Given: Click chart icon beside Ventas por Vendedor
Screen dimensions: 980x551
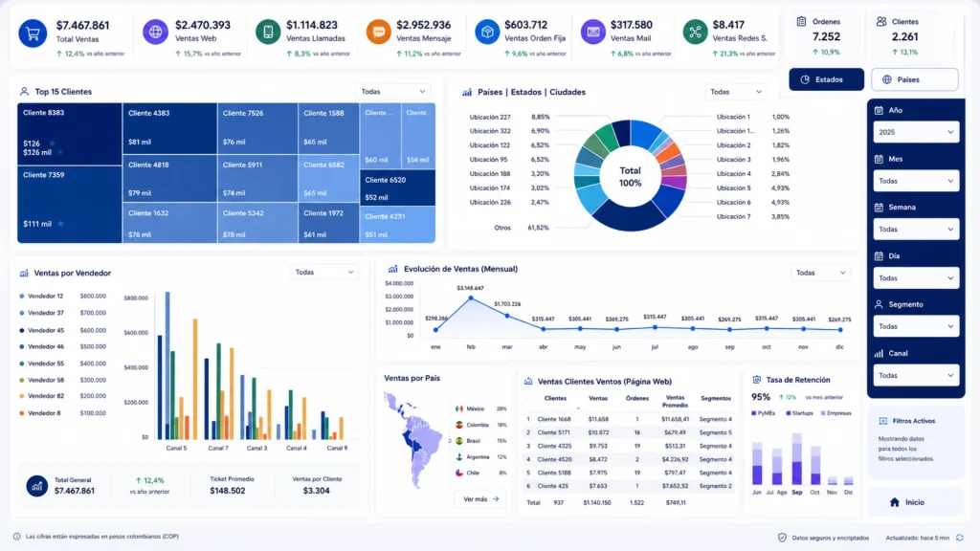Looking at the screenshot, I should (x=24, y=273).
